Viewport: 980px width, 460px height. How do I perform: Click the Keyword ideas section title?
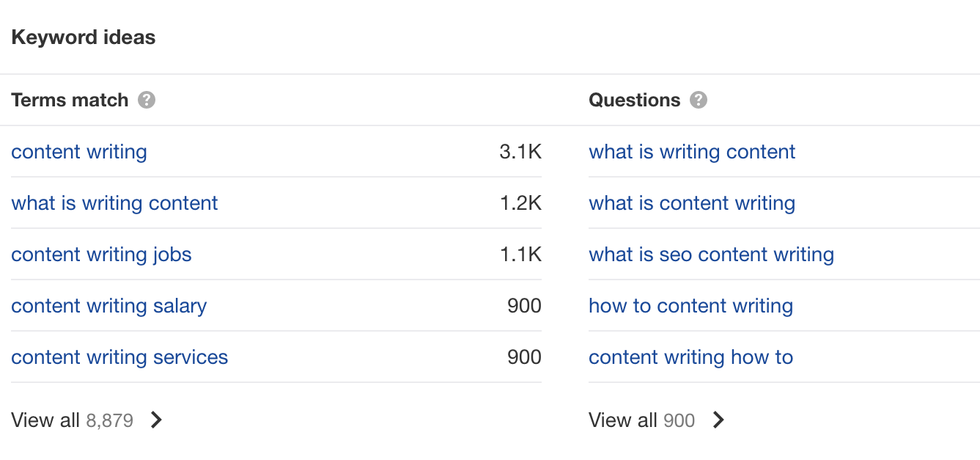click(84, 37)
